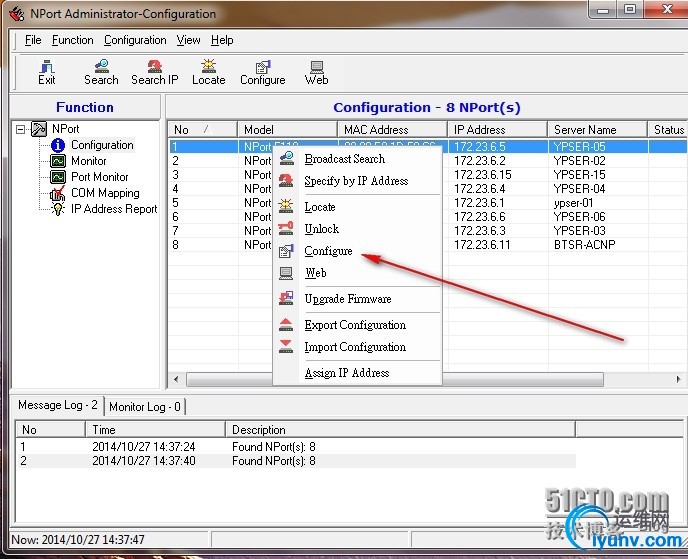This screenshot has width=688, height=559.
Task: Collapse the NPort tree node
Action: tap(20, 129)
